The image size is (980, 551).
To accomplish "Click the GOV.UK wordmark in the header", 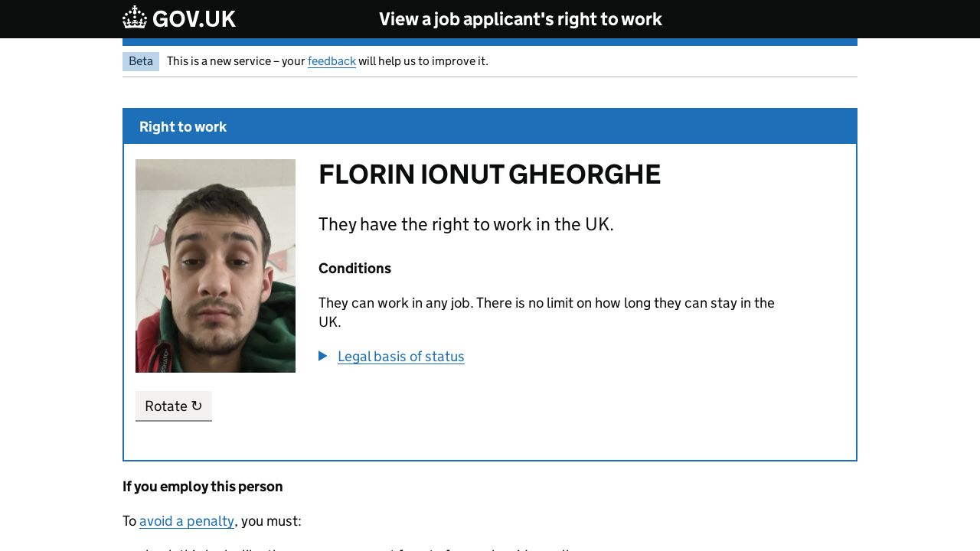I will tap(194, 19).
